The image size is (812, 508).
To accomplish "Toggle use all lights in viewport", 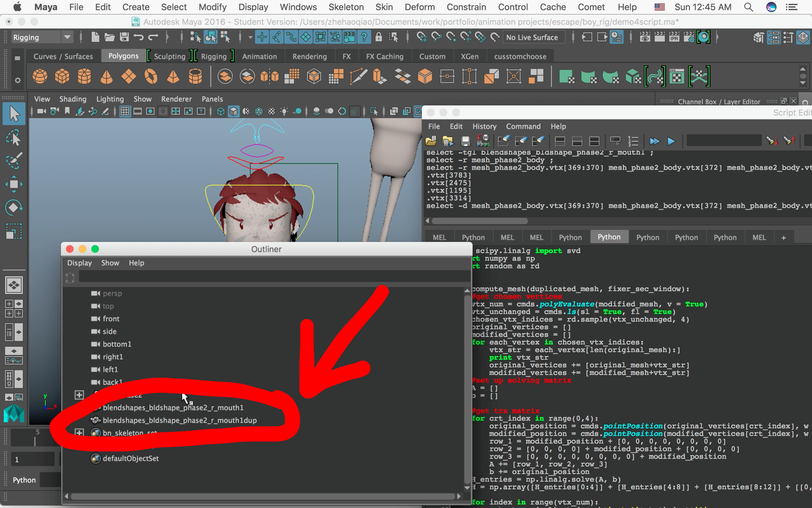I will click(284, 111).
